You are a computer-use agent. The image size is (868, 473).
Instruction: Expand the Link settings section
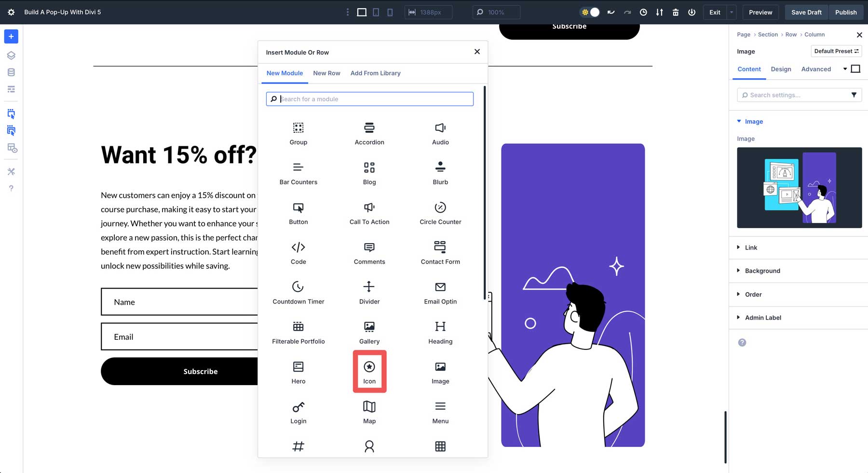click(750, 248)
